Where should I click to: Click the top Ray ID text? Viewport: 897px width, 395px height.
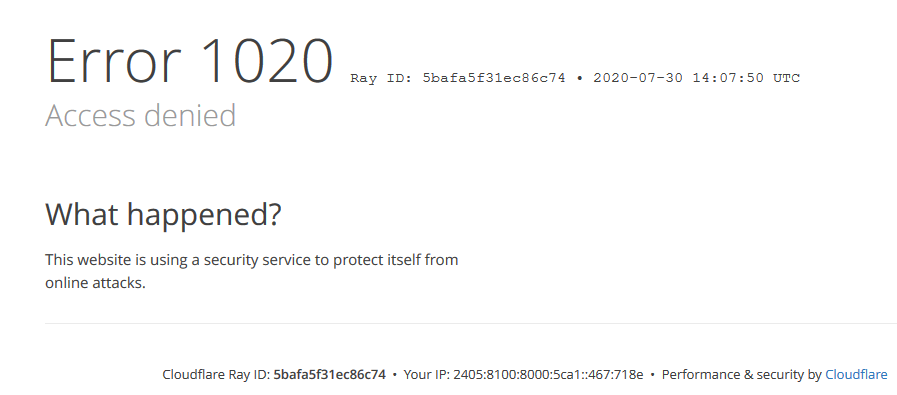458,78
